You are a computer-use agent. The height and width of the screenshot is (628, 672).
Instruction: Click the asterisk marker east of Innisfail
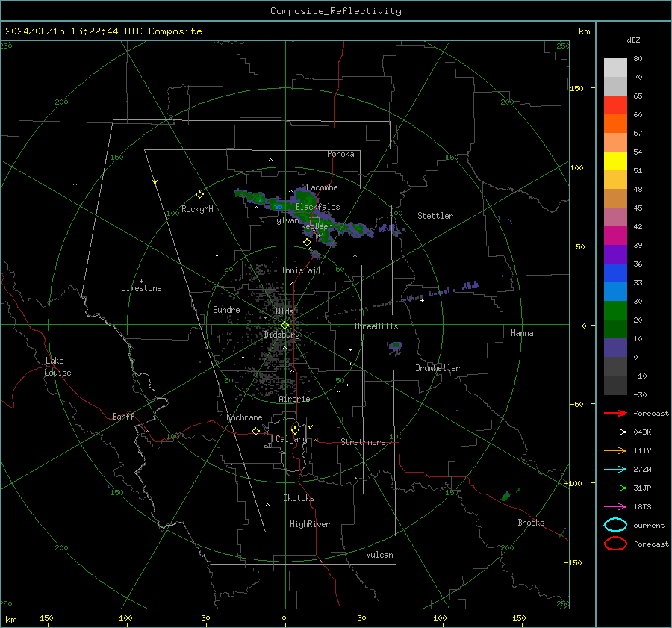(x=355, y=256)
